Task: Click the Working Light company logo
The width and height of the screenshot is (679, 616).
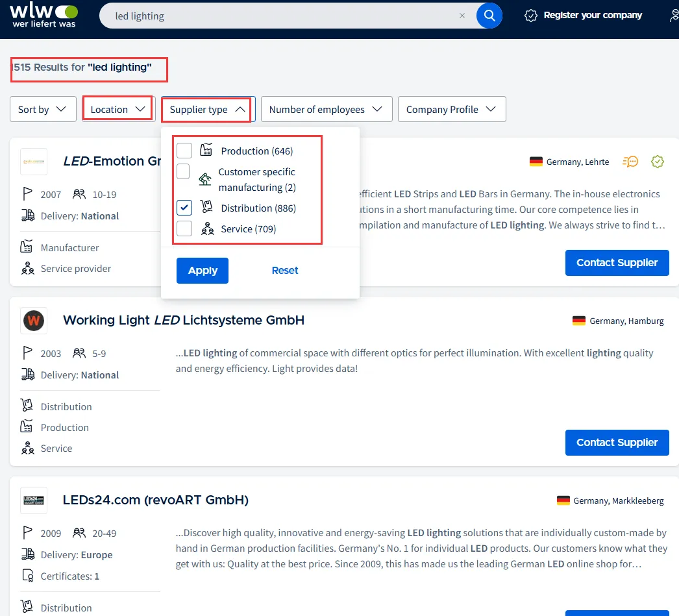Action: tap(34, 321)
